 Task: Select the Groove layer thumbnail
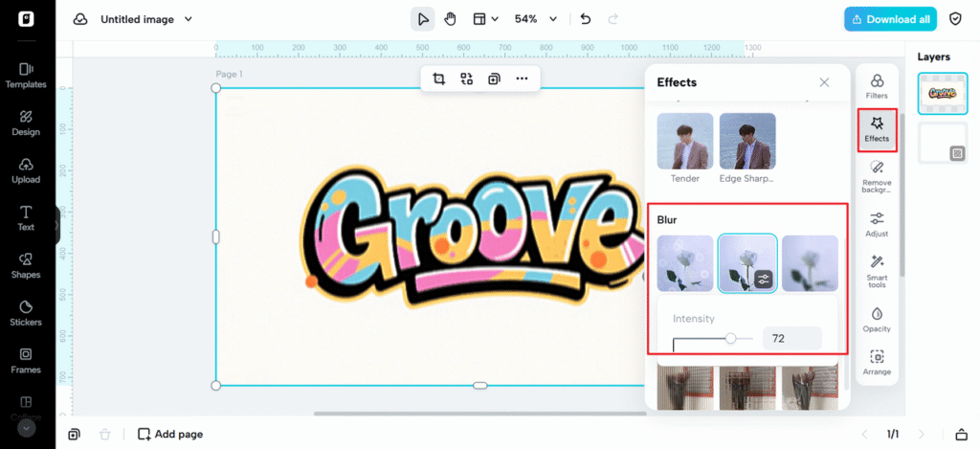pos(943,93)
